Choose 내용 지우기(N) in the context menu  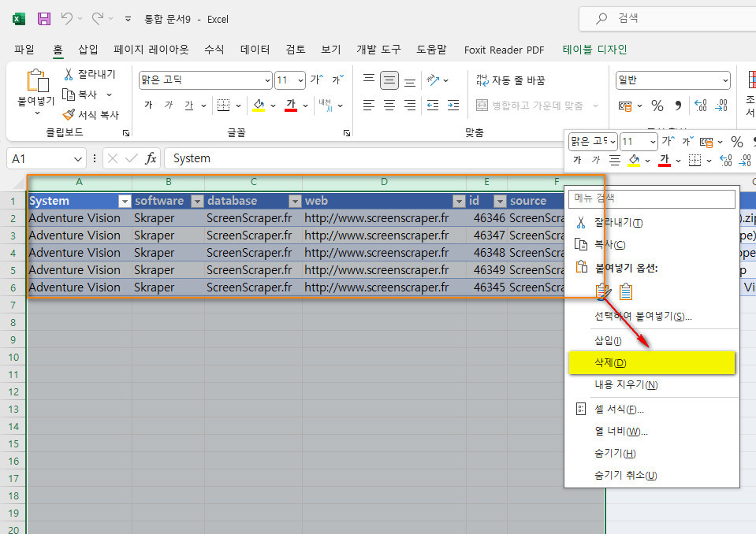point(652,384)
